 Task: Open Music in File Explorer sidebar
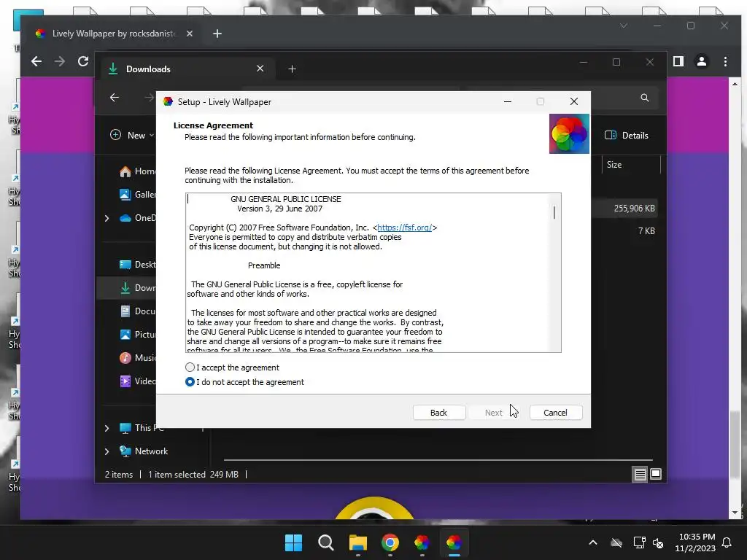pos(137,357)
